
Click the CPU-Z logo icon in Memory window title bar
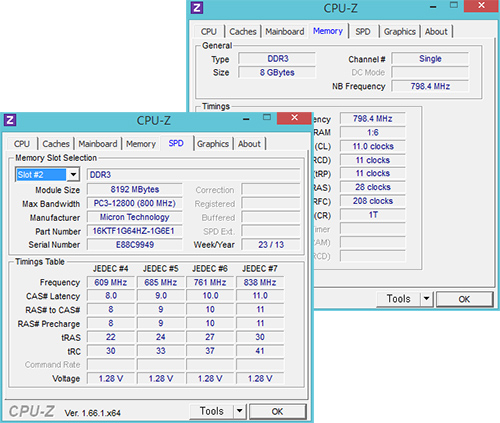(x=197, y=8)
